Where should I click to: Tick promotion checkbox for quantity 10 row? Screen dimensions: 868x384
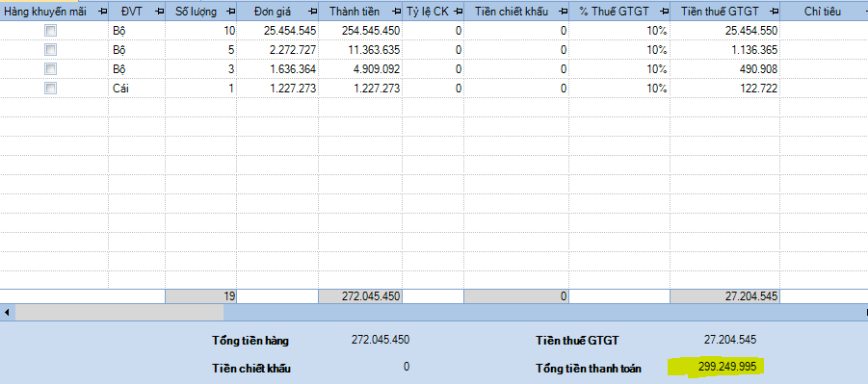[x=50, y=31]
